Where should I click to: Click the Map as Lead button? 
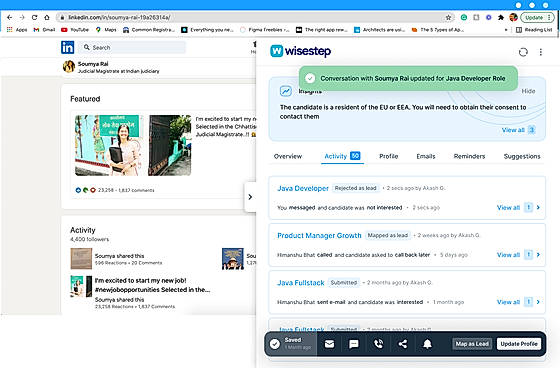[x=472, y=344]
